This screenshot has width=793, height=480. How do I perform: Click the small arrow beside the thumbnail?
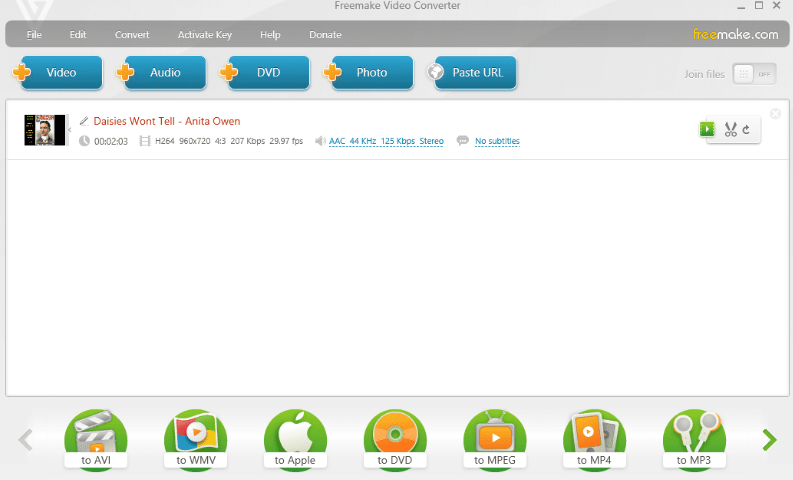point(69,130)
